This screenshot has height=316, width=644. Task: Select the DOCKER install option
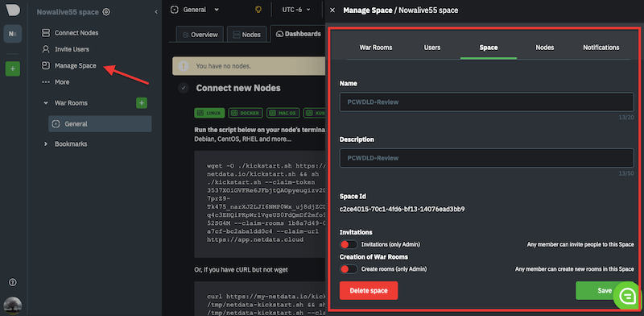[246, 113]
